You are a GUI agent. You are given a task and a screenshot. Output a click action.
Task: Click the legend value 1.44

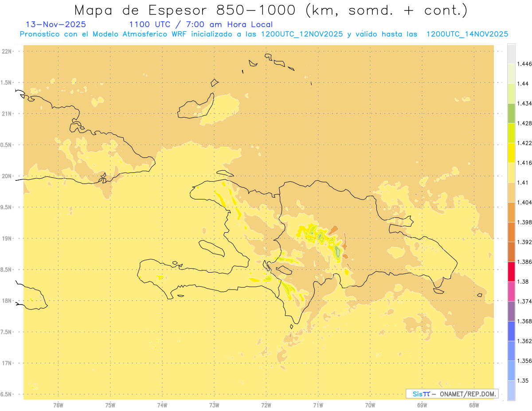click(523, 84)
